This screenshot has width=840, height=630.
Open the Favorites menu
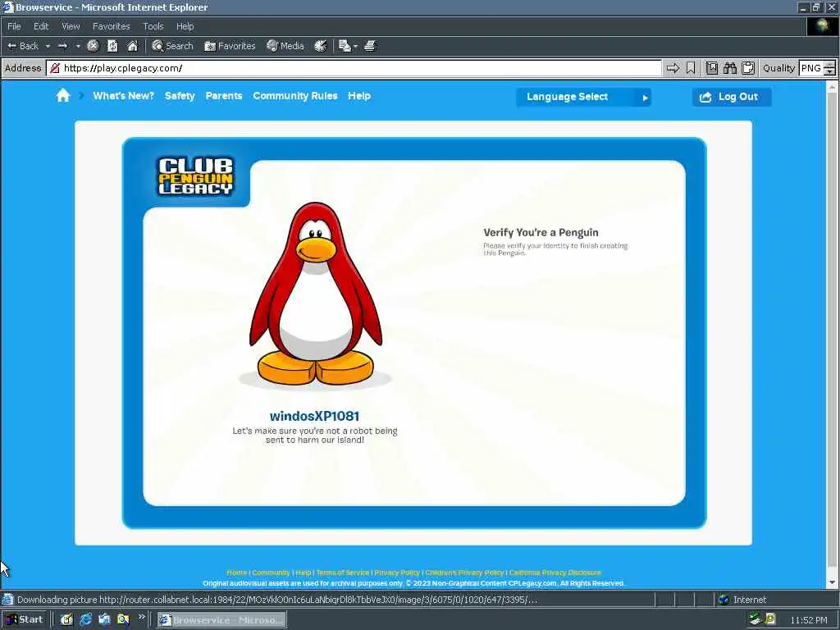(111, 26)
